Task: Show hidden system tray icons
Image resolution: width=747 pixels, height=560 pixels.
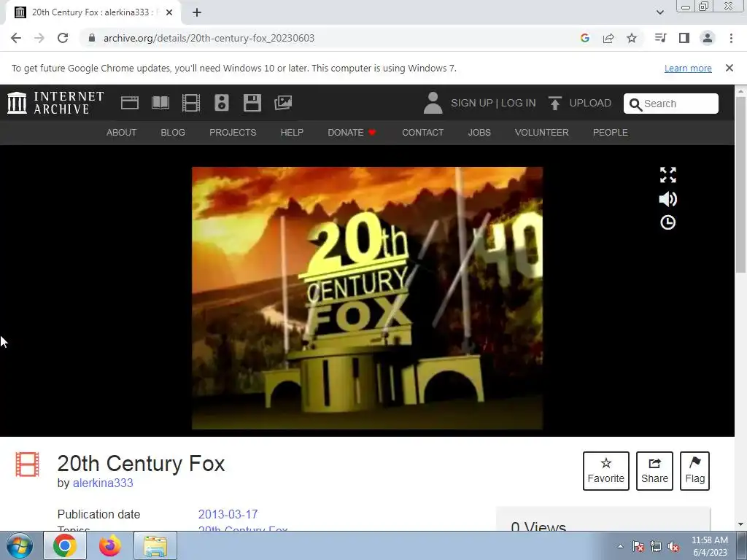Action: (620, 546)
